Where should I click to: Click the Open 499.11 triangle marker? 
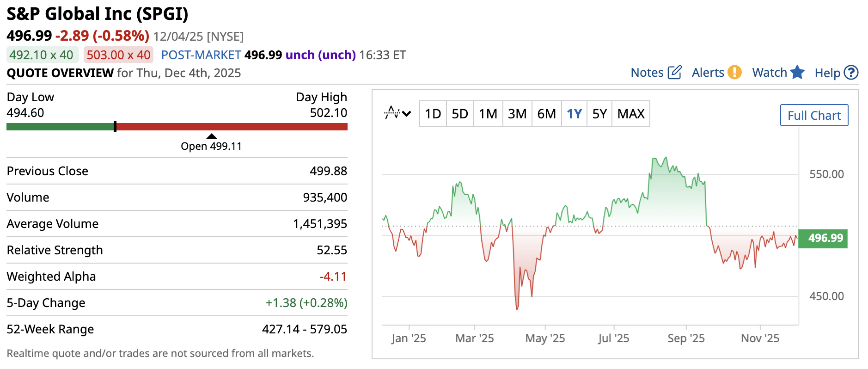211,136
